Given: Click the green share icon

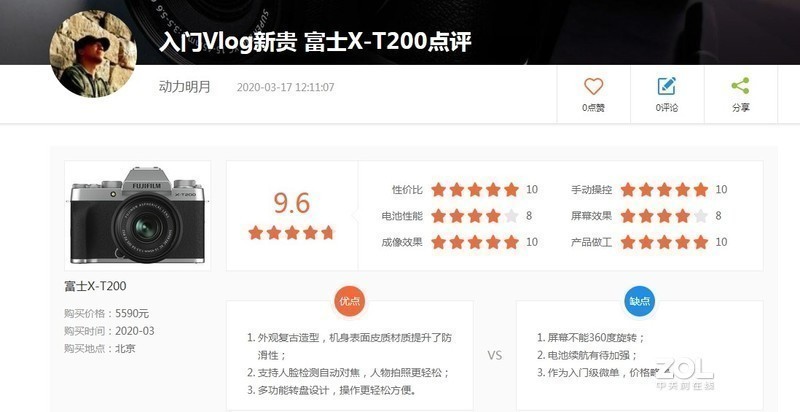Looking at the screenshot, I should (740, 86).
